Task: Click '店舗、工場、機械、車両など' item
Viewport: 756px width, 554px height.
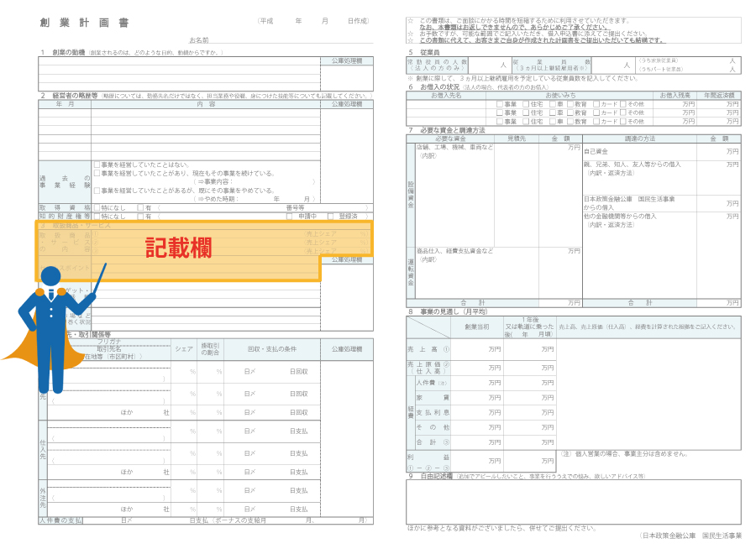Action: [454, 148]
